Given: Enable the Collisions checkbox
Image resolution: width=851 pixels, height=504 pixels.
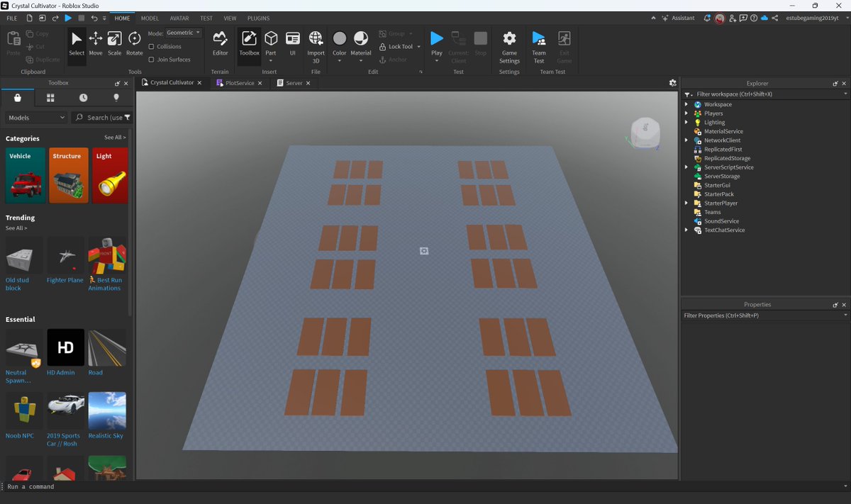Looking at the screenshot, I should tap(151, 46).
